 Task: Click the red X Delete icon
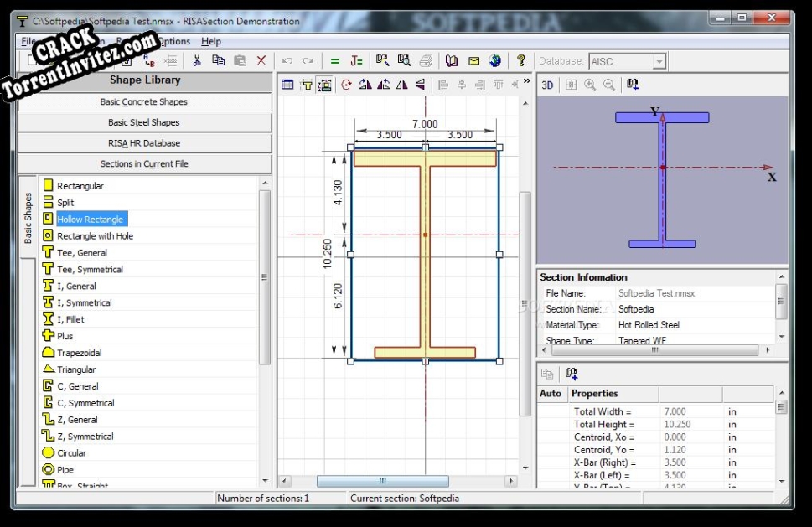261,60
